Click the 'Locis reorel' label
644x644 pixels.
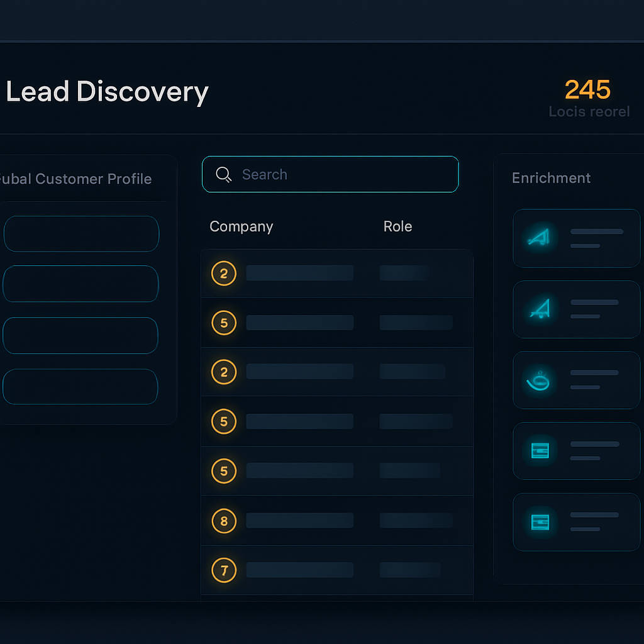point(589,111)
